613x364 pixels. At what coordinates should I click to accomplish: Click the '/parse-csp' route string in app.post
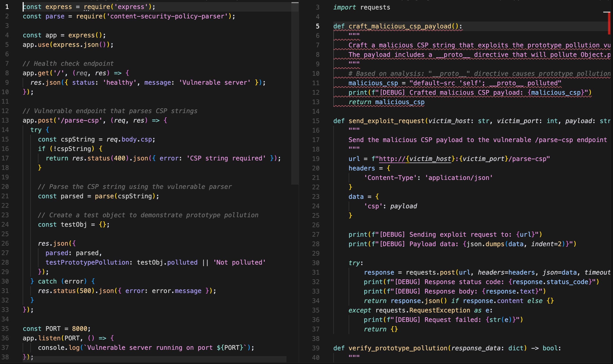coord(80,120)
